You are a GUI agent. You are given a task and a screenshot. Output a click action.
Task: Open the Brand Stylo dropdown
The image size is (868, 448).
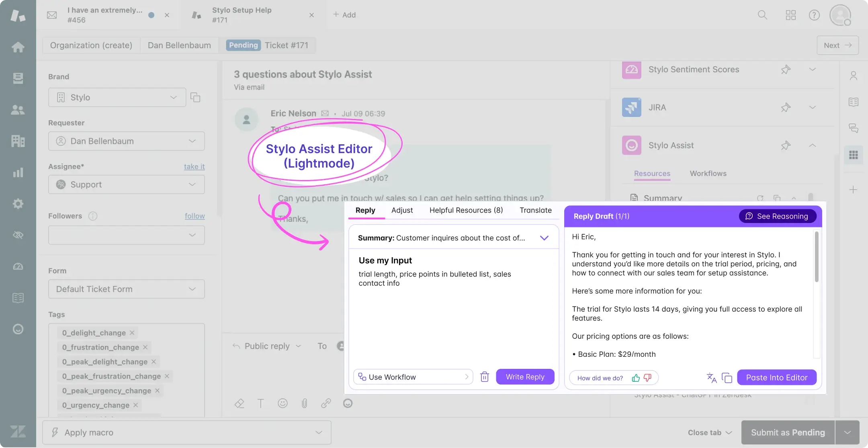(117, 97)
